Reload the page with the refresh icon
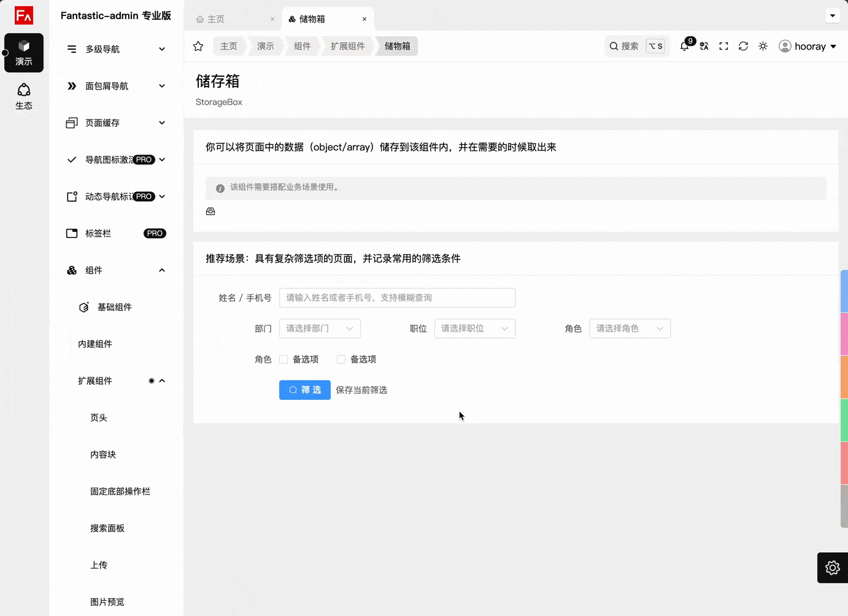 [744, 46]
